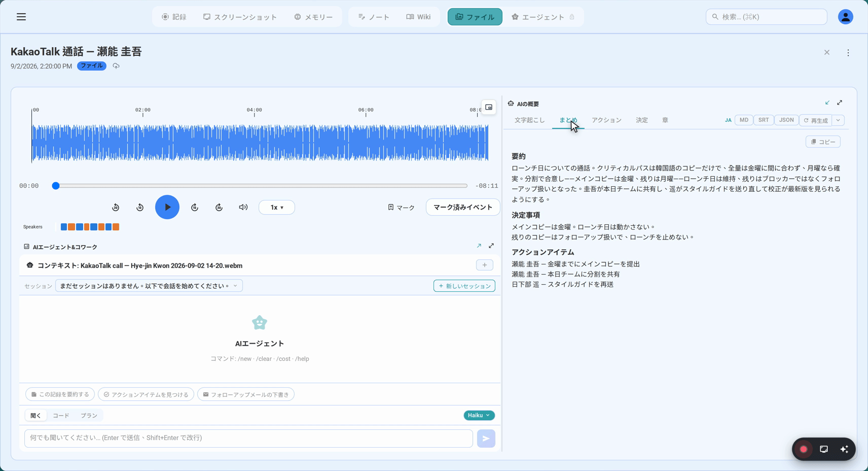Switch to 章 tab
This screenshot has height=471, width=868.
pyautogui.click(x=665, y=120)
